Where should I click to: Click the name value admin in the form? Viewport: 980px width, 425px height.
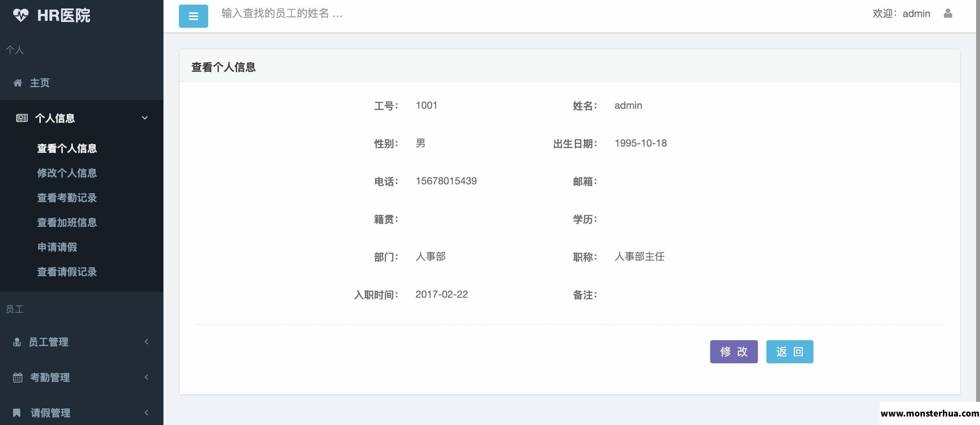628,106
